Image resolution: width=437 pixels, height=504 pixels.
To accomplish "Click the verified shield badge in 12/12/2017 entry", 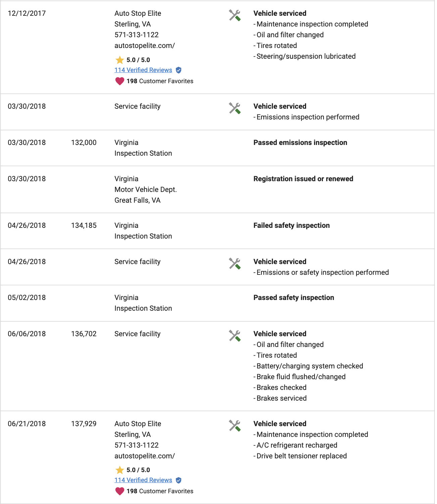I will click(179, 70).
